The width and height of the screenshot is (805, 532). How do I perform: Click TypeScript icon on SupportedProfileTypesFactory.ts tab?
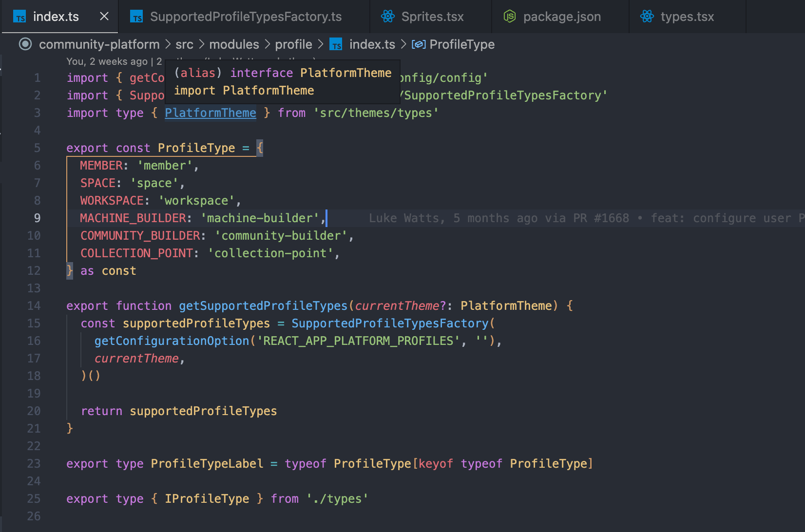(137, 17)
